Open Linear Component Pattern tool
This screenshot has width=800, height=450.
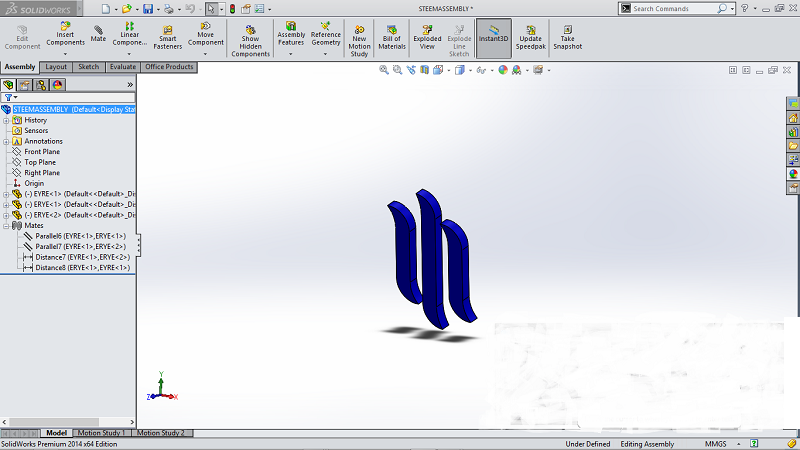click(x=130, y=35)
